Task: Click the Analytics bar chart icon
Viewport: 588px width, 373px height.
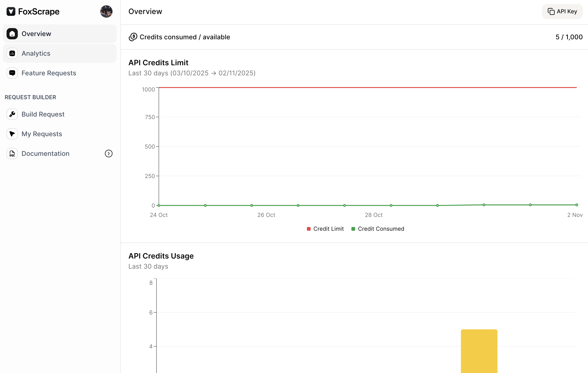Action: coord(12,53)
